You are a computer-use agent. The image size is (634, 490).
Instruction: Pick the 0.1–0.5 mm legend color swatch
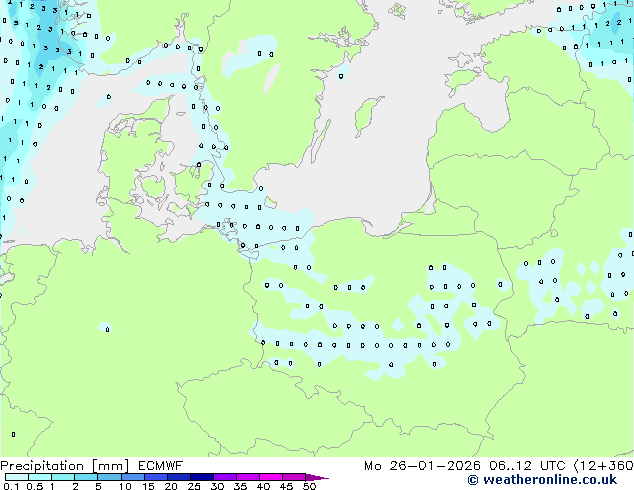tap(17, 477)
